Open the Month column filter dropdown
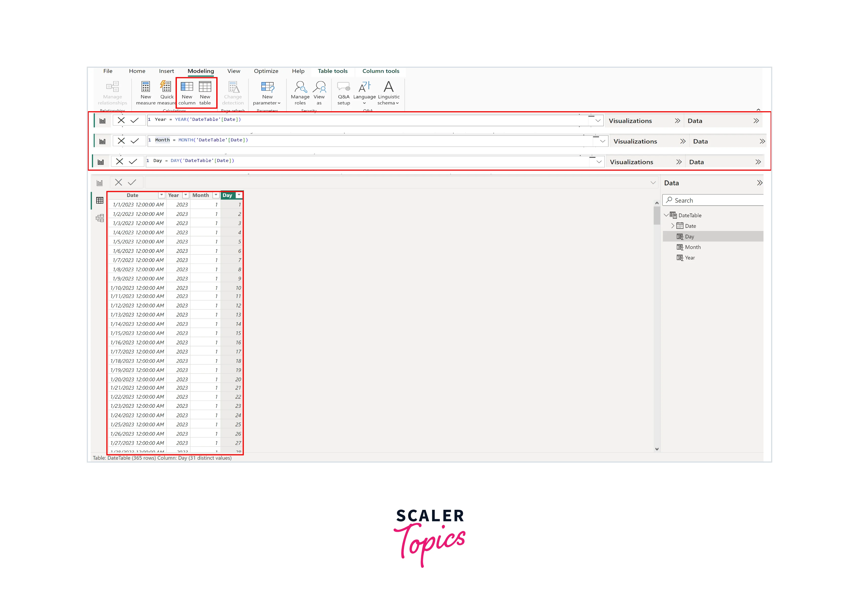The height and width of the screenshot is (616, 859). coord(216,195)
